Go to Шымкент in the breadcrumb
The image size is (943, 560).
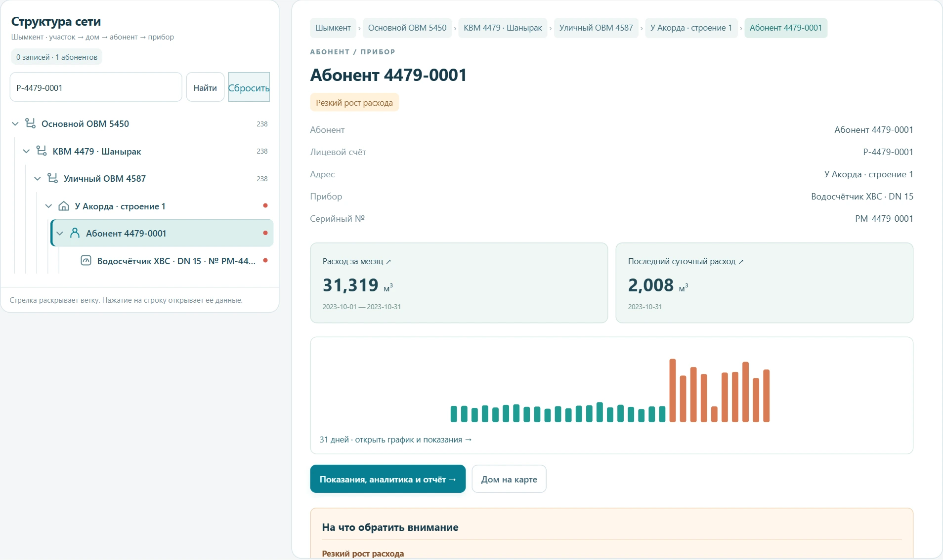pyautogui.click(x=333, y=28)
